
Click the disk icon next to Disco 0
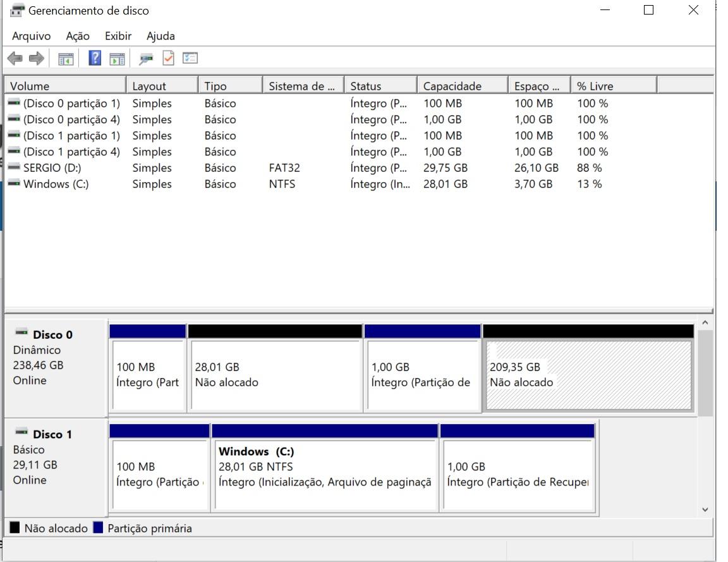21,333
